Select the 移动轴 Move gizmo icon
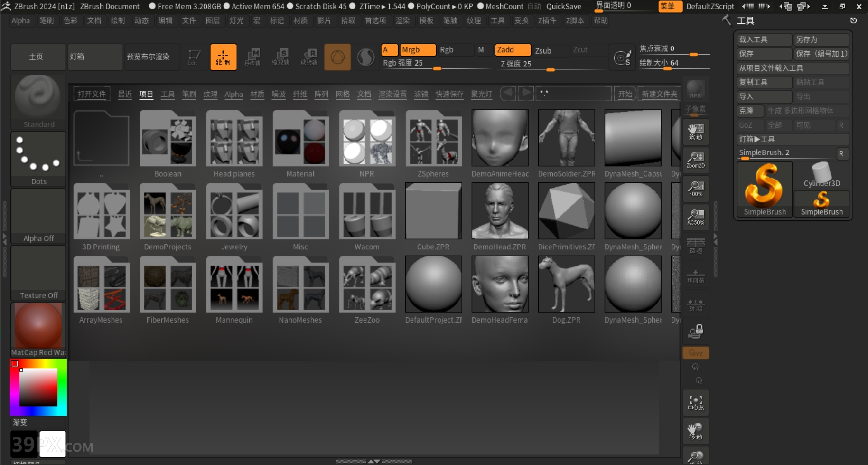Screen dimensions: 868x465 252,57
